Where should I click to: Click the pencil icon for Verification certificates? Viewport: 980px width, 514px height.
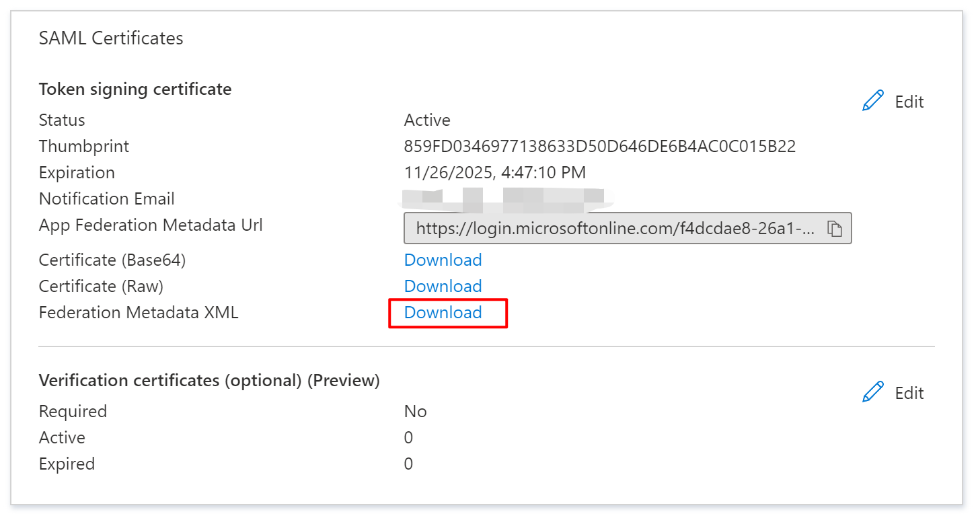click(x=872, y=393)
